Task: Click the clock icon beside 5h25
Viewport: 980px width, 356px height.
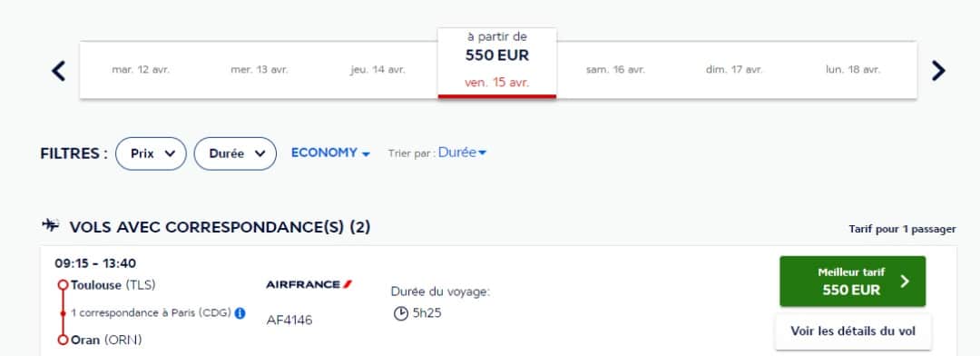Action: point(401,313)
